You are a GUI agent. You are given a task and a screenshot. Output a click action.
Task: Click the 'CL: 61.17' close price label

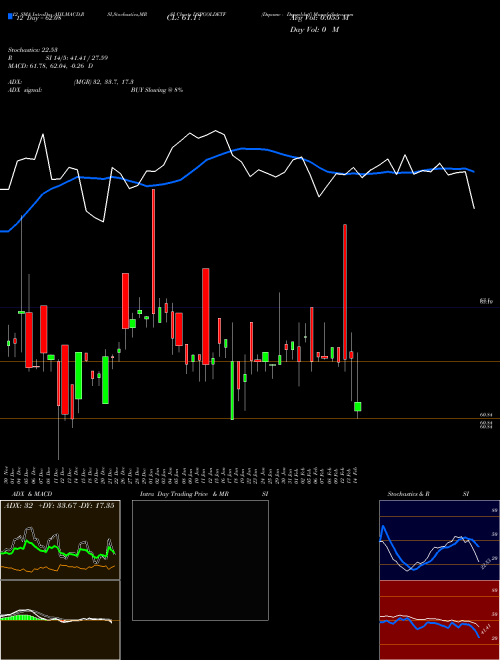(x=184, y=18)
